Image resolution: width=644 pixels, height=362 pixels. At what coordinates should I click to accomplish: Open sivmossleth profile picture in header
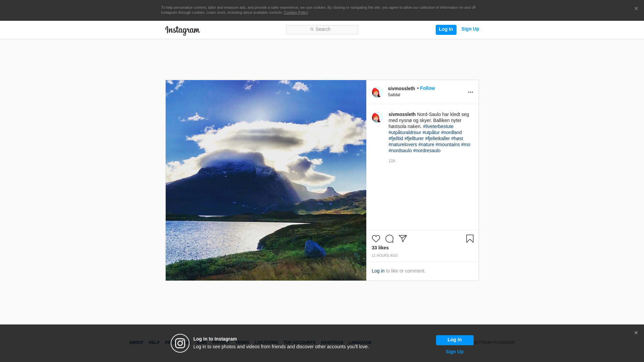tap(377, 92)
